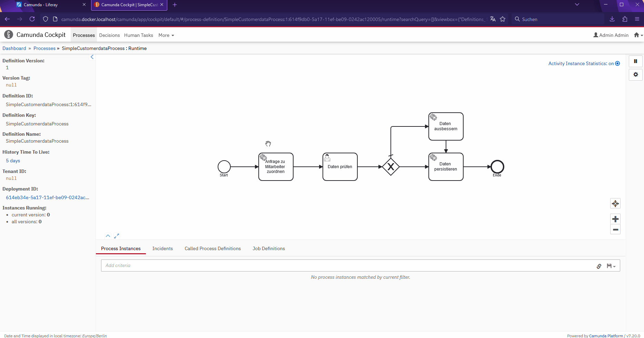Bookmark this page with star icon
The width and height of the screenshot is (644, 338).
(x=503, y=19)
